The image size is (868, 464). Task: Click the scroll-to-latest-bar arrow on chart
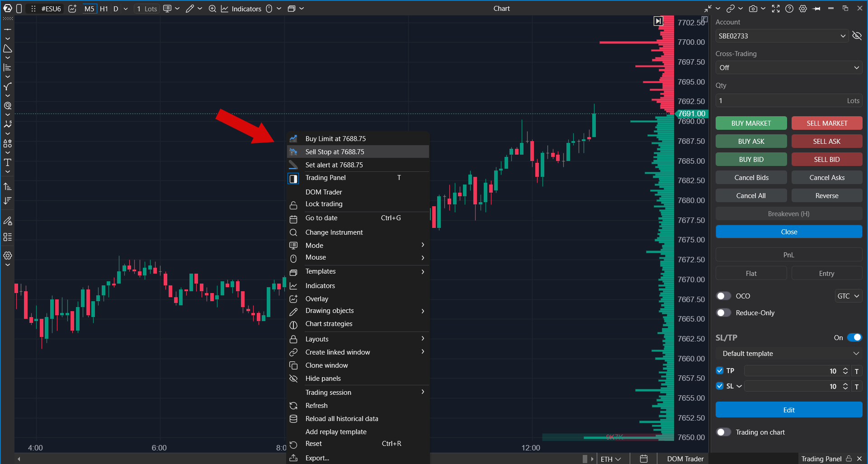pyautogui.click(x=658, y=21)
